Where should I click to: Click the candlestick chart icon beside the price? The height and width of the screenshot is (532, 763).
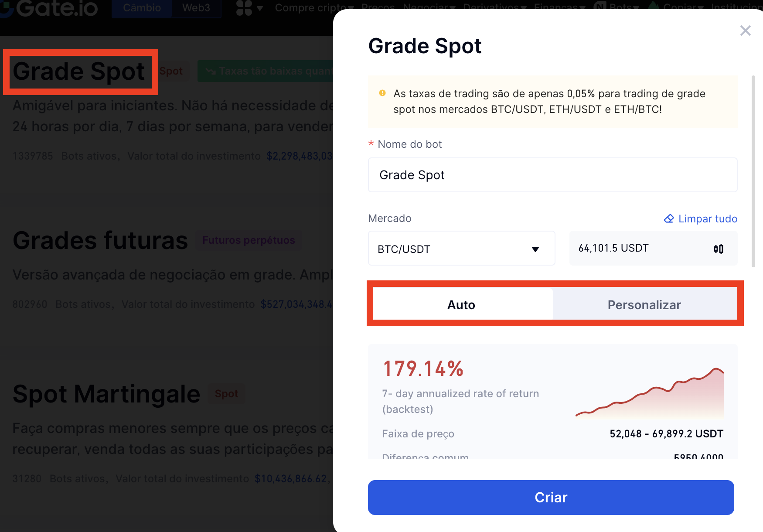pos(718,249)
